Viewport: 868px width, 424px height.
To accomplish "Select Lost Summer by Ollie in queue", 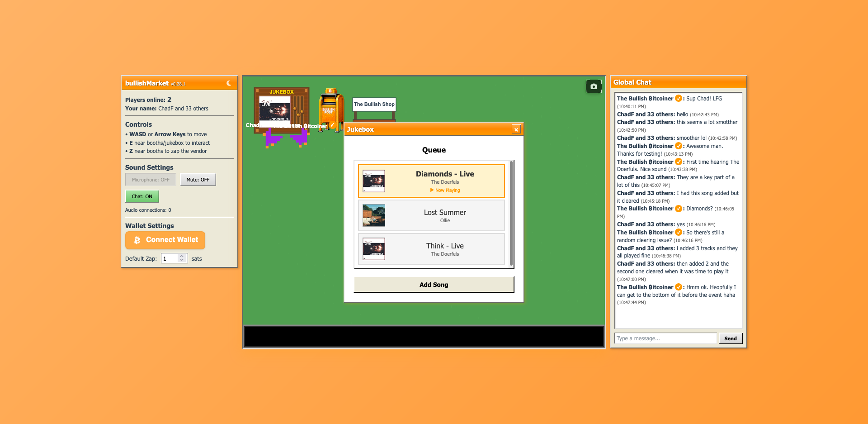I will (x=445, y=215).
